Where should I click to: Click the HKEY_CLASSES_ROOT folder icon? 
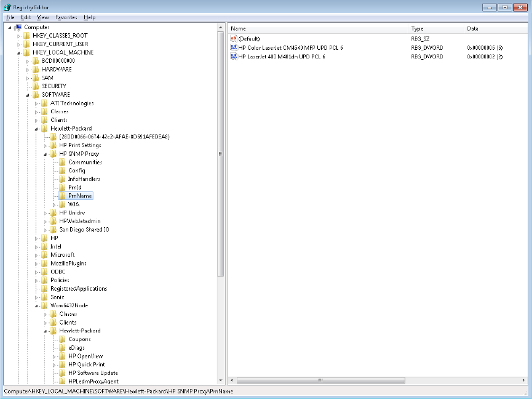[26, 36]
